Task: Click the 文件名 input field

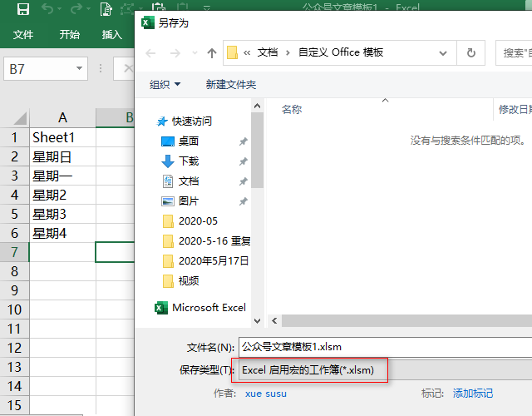Action: pos(386,347)
